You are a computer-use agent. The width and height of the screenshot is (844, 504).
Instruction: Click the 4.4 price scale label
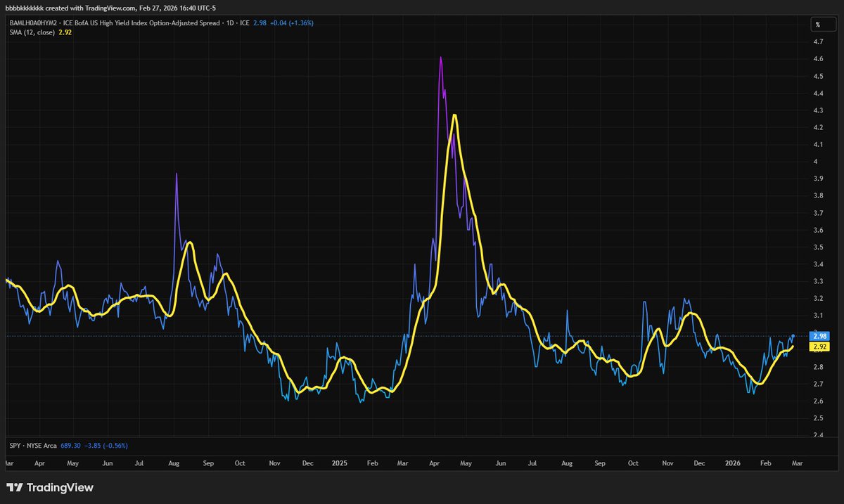[818, 93]
